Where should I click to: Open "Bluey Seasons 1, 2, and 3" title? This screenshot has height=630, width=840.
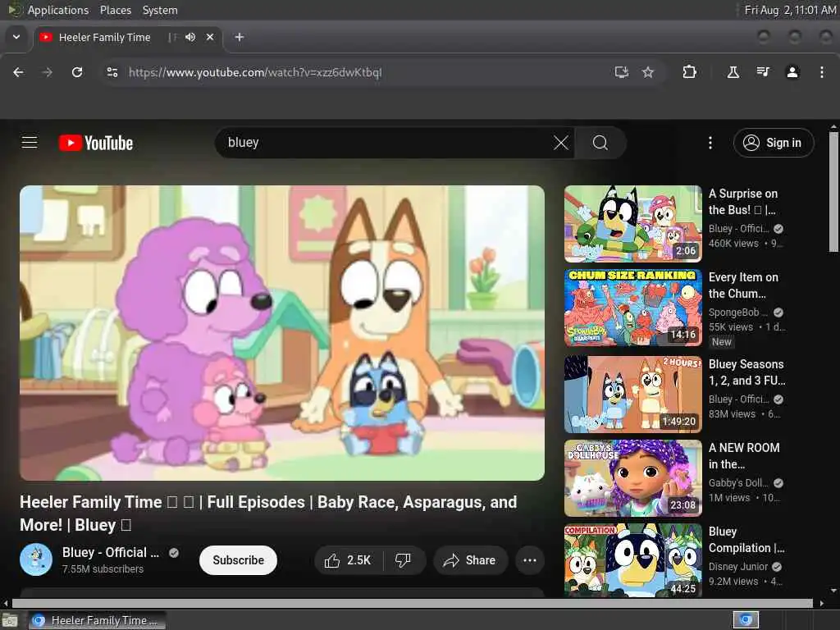tap(746, 372)
